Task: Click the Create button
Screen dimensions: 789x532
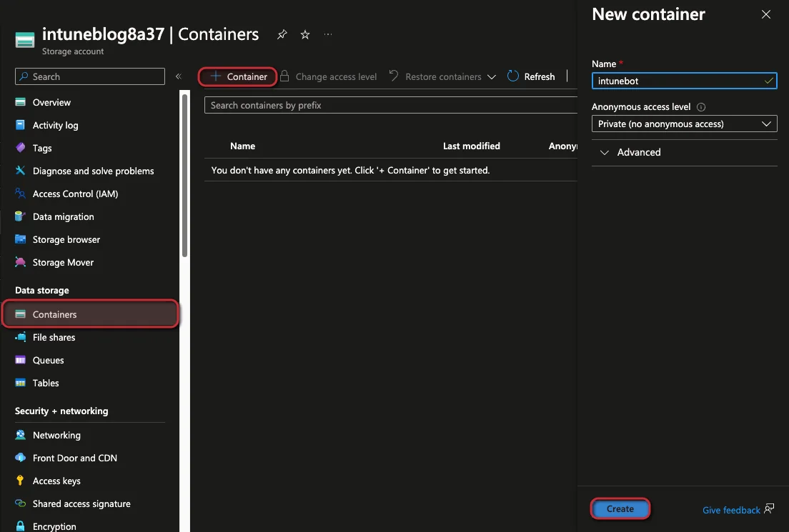Action: coord(620,509)
